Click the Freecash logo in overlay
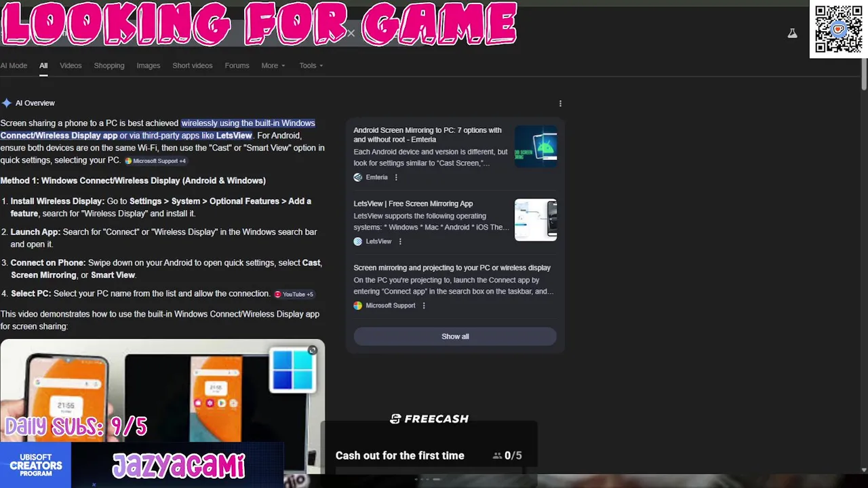This screenshot has width=868, height=488. click(429, 419)
